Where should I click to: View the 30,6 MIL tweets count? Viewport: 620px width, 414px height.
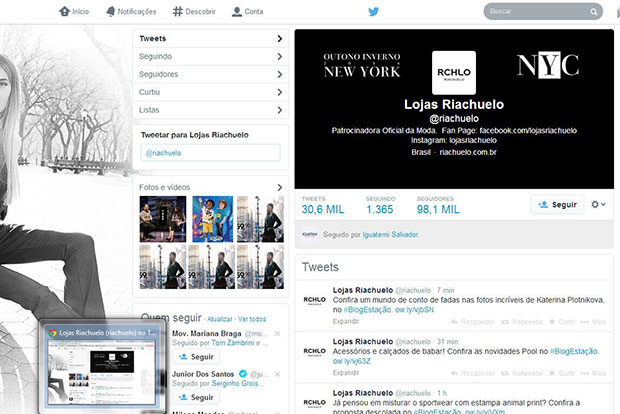click(323, 210)
